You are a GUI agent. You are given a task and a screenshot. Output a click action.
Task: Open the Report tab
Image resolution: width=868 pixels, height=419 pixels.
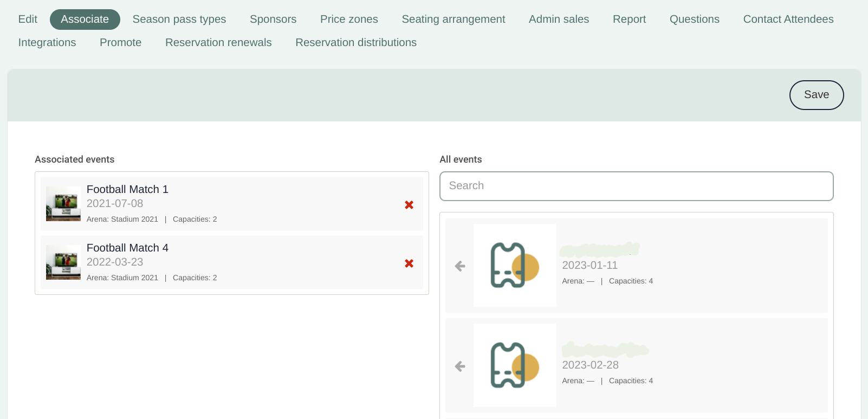[x=629, y=19]
